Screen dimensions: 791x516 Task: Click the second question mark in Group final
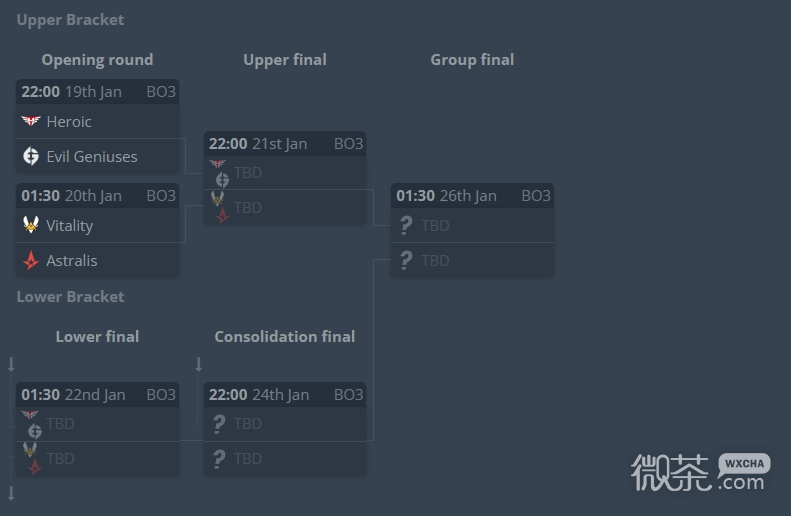tap(406, 260)
